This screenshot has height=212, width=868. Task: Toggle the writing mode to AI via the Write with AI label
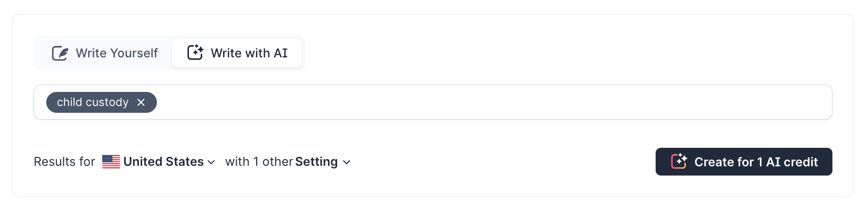point(249,53)
